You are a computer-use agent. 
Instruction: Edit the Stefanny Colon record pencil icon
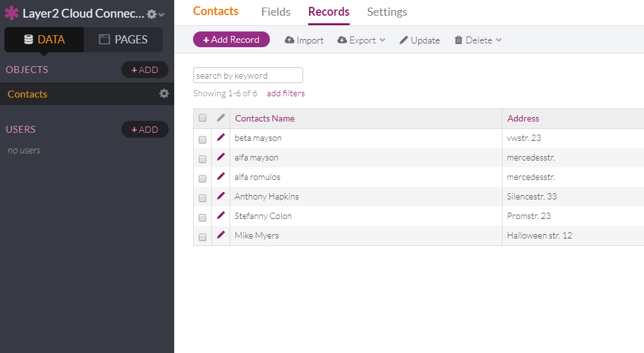click(x=221, y=216)
